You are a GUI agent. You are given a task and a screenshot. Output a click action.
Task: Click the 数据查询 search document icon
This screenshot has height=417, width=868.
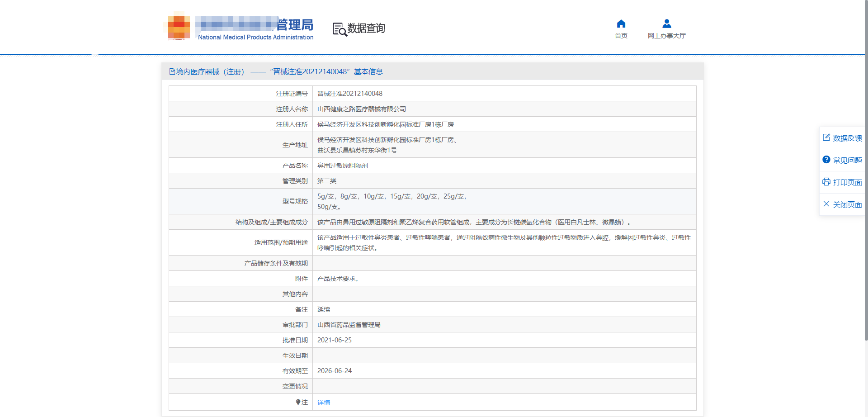340,29
